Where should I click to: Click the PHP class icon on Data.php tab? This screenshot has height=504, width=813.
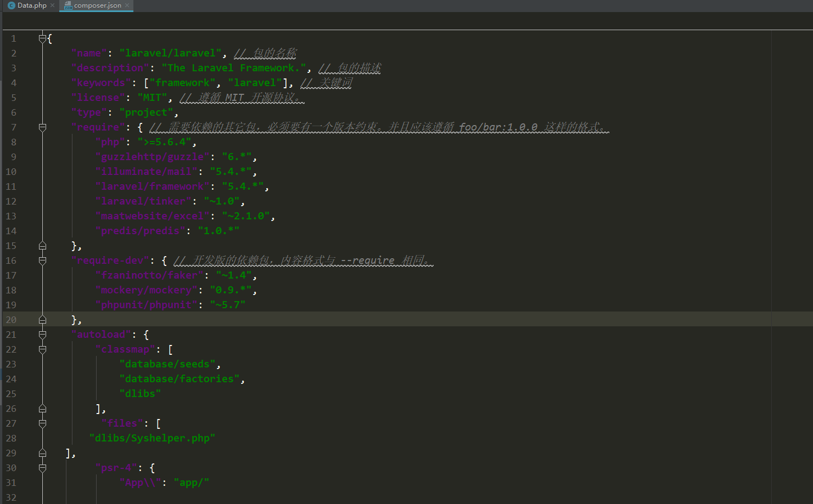coord(12,5)
